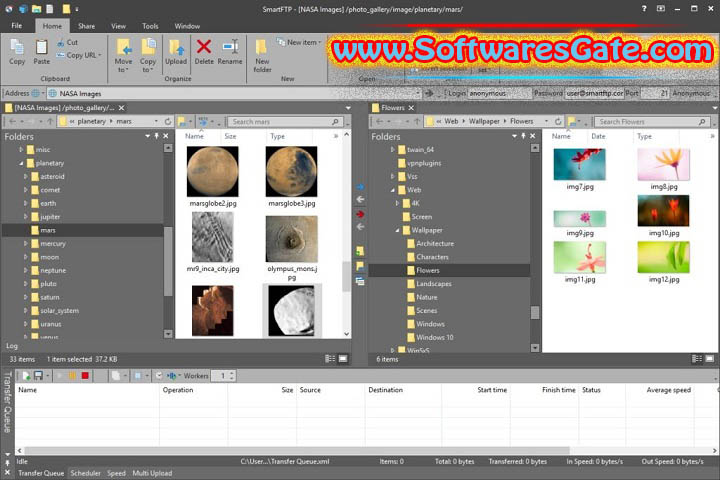Click the Name column in mars list
This screenshot has width=720, height=480.
[x=195, y=136]
